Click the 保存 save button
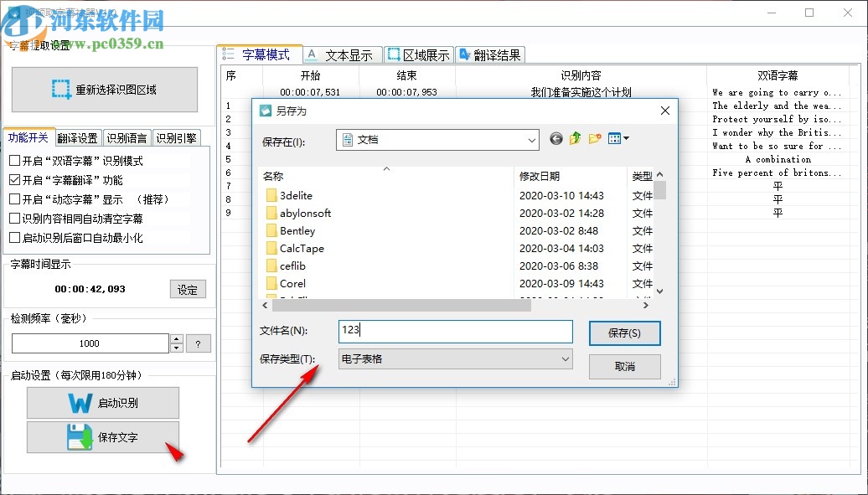This screenshot has width=868, height=495. coord(624,333)
